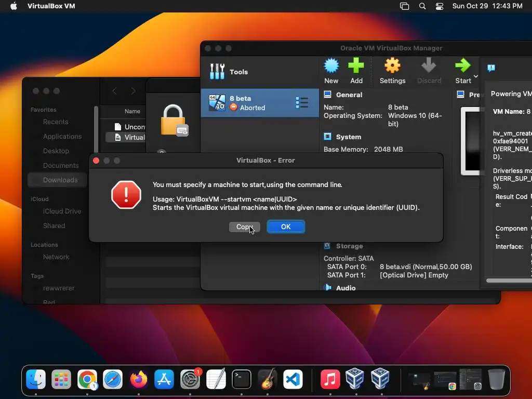
Task: Select Tools in the VirtualBox Manager sidebar
Action: [x=260, y=72]
